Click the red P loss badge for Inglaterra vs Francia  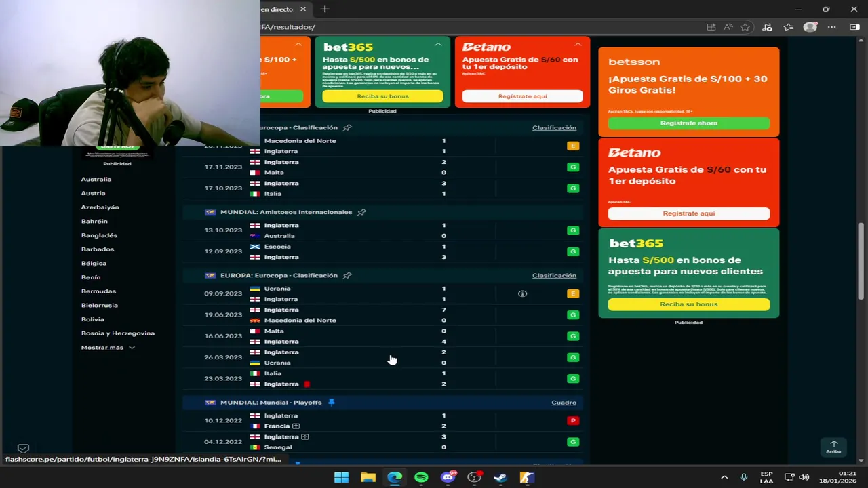point(573,420)
